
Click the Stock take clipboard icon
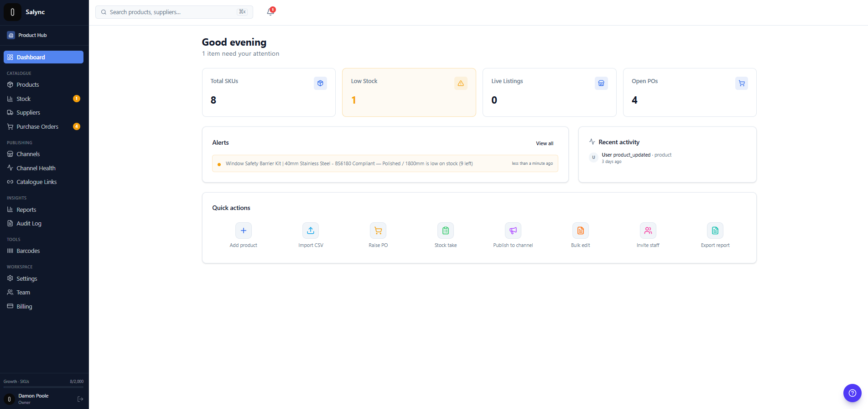pos(446,231)
